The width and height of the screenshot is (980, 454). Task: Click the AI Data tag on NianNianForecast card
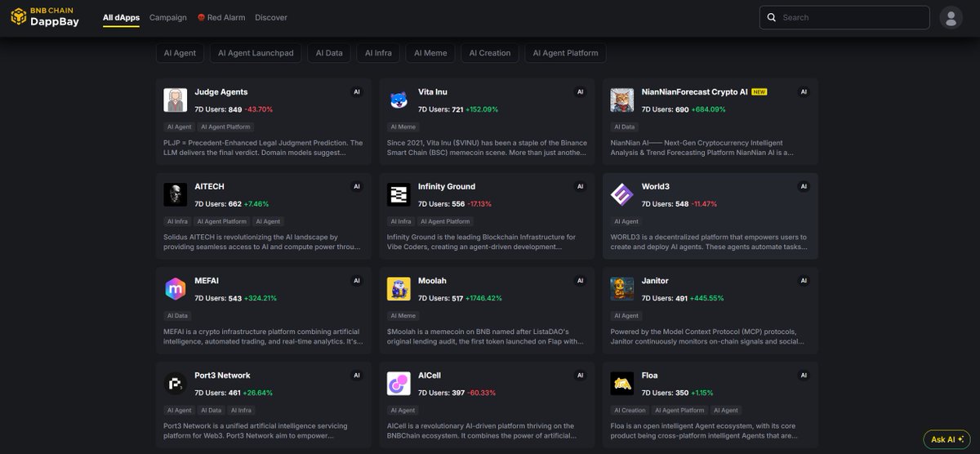click(x=626, y=127)
